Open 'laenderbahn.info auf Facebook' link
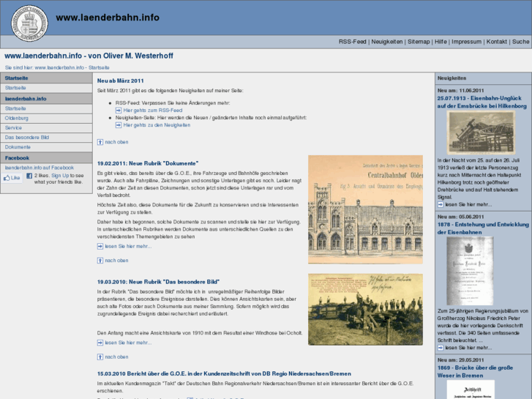Image resolution: width=532 pixels, height=399 pixels. (x=39, y=168)
